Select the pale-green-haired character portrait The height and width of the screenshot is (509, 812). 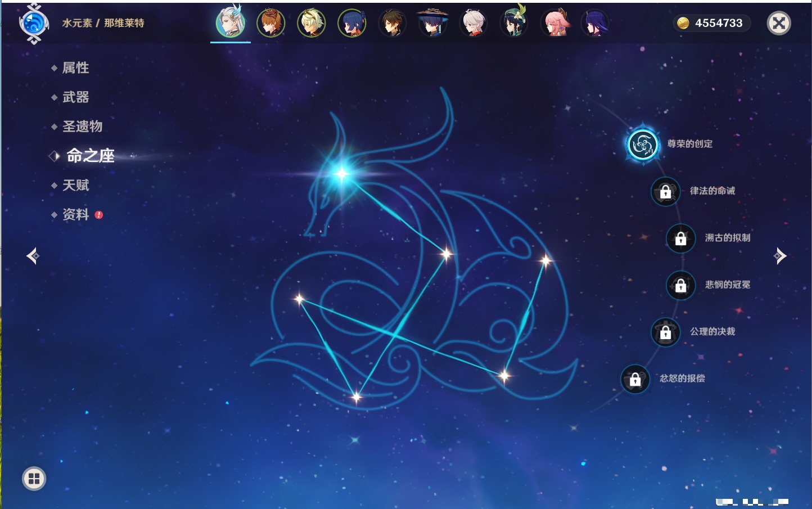(x=312, y=23)
